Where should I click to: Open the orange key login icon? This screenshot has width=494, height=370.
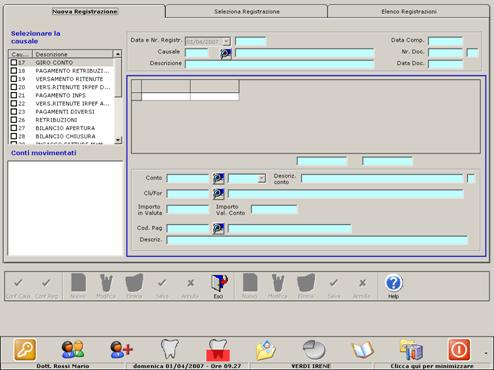click(x=25, y=349)
